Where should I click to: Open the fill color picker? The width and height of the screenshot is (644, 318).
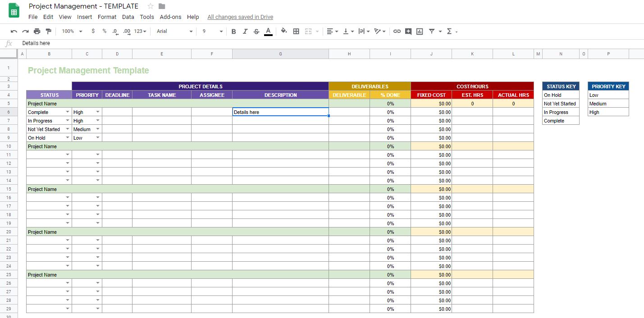(284, 31)
